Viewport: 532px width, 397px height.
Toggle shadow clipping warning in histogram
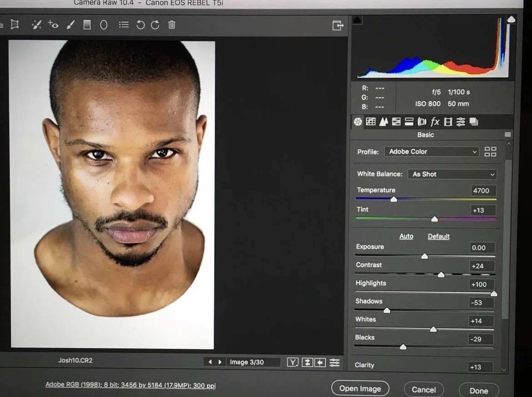[x=357, y=20]
